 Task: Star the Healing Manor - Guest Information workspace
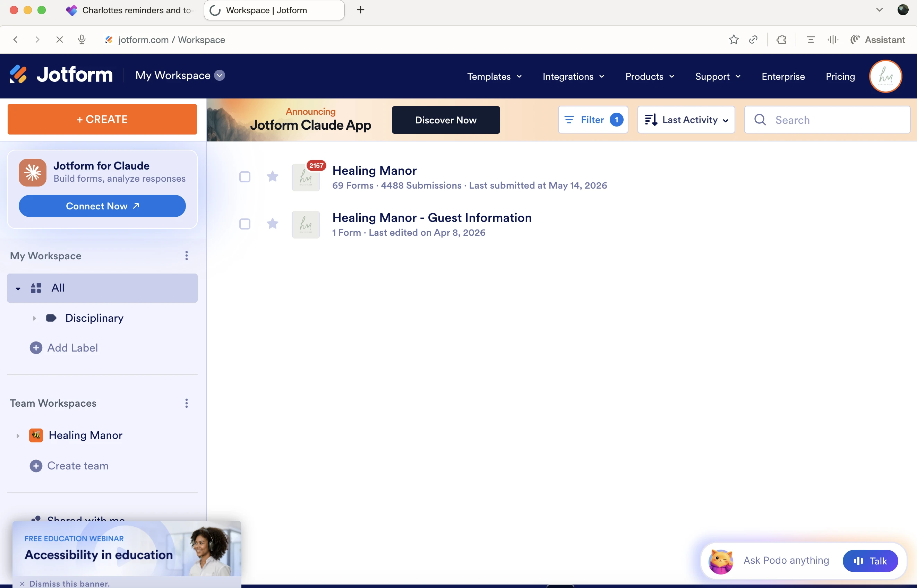272,223
